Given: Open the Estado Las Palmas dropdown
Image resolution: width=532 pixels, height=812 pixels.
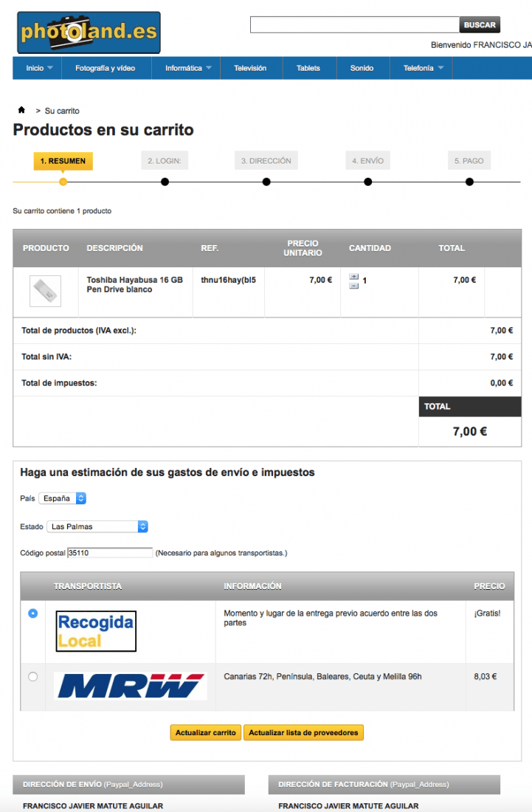Looking at the screenshot, I should point(97,526).
